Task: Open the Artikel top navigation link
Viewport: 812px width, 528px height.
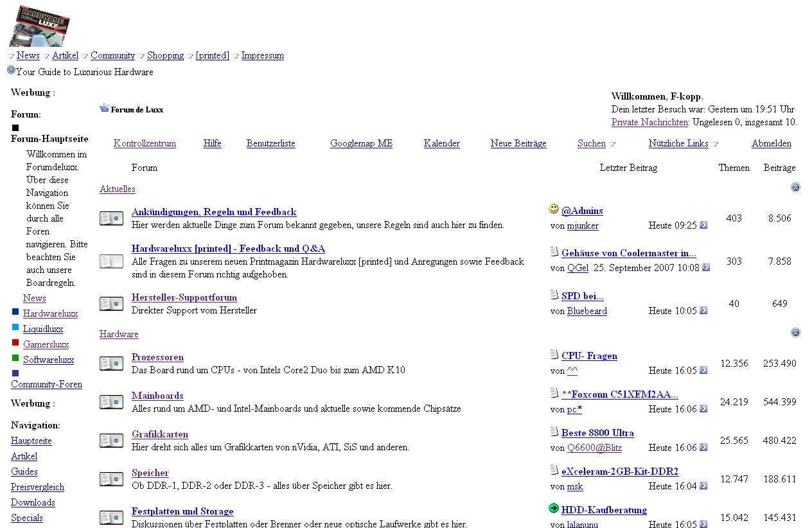Action: tap(65, 55)
